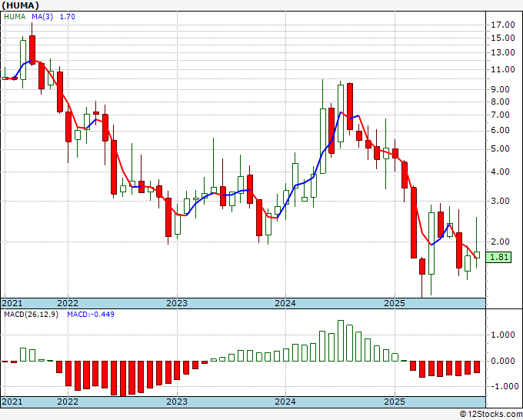
Task: Click 2023 on the price chart timeline
Action: tap(177, 303)
